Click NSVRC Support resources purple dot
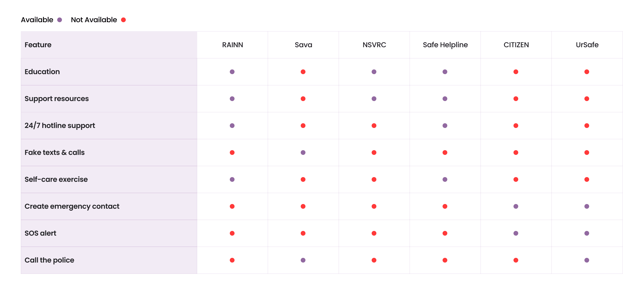Viewport: 644px width, 289px height. [x=374, y=99]
